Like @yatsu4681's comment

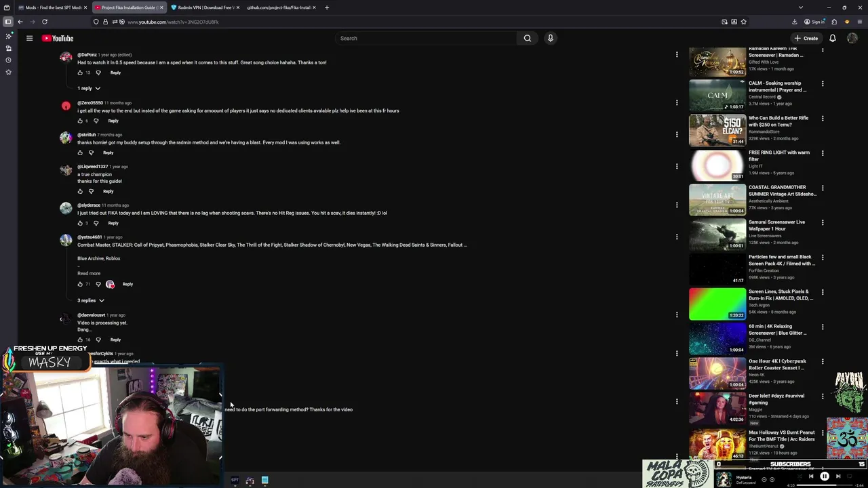(80, 284)
